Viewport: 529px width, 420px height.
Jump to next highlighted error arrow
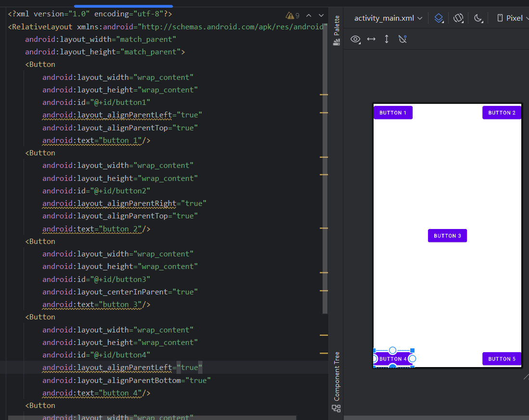point(321,15)
